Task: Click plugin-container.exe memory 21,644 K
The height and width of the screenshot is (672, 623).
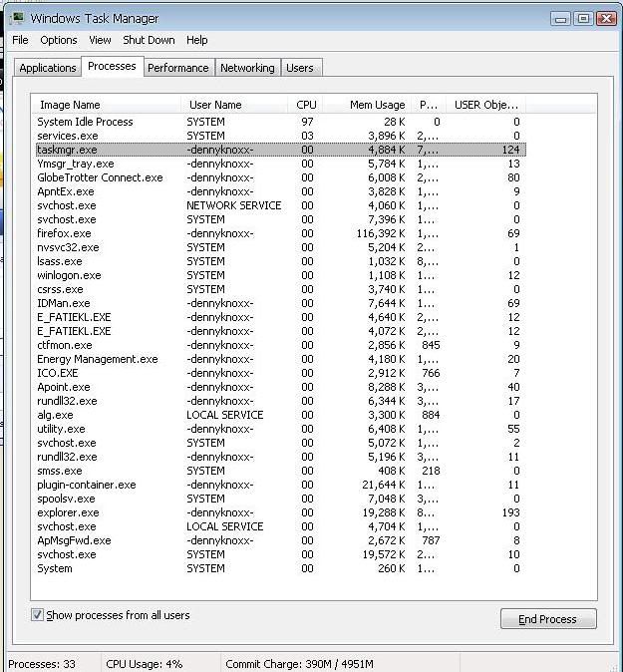Action: (384, 485)
